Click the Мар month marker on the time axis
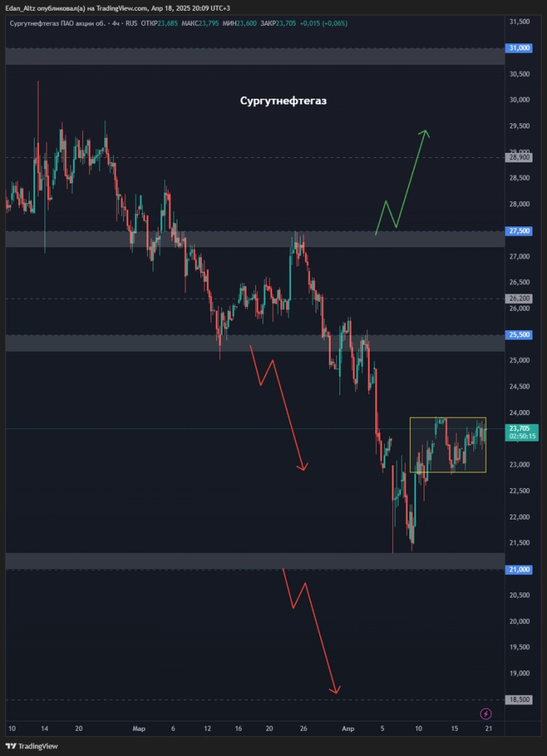547x756 pixels. click(139, 729)
